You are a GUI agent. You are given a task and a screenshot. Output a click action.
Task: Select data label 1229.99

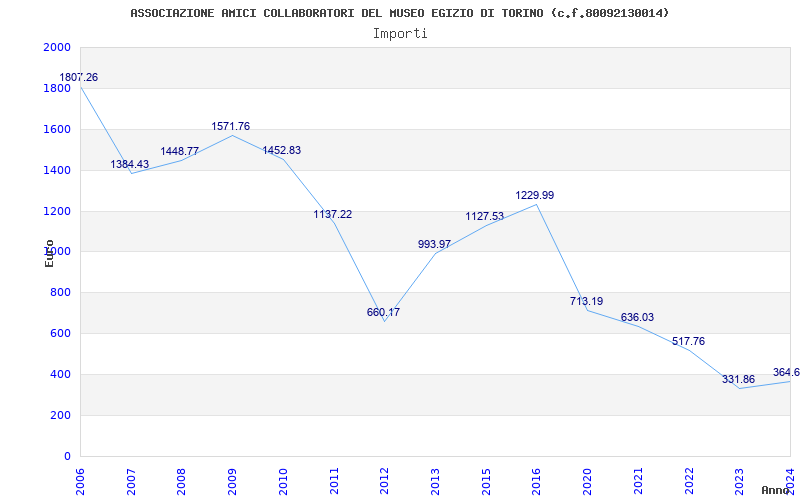coord(535,195)
